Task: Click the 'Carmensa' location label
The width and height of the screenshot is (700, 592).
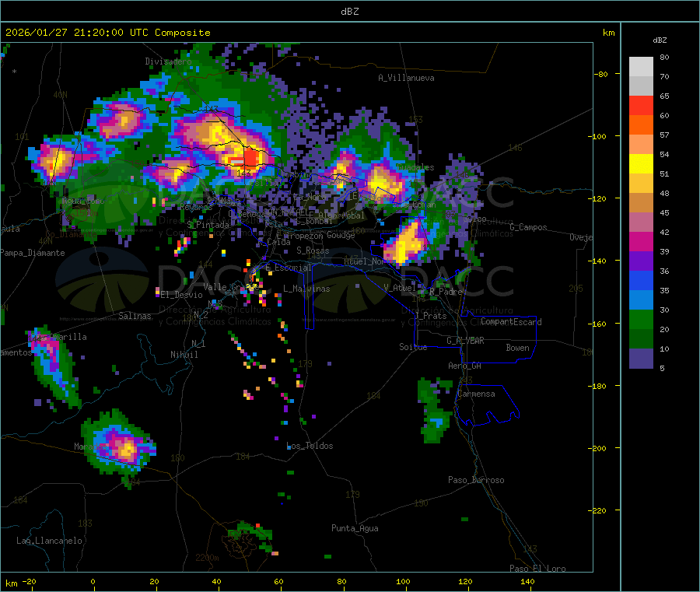Action: 476,394
